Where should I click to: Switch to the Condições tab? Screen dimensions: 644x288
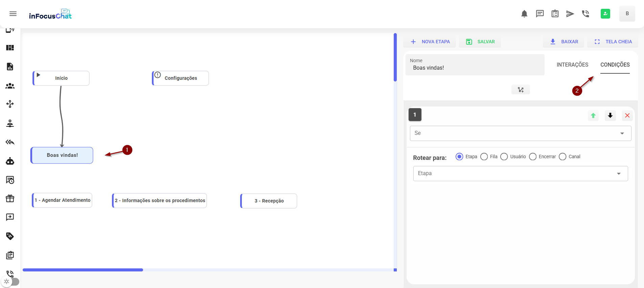tap(615, 65)
